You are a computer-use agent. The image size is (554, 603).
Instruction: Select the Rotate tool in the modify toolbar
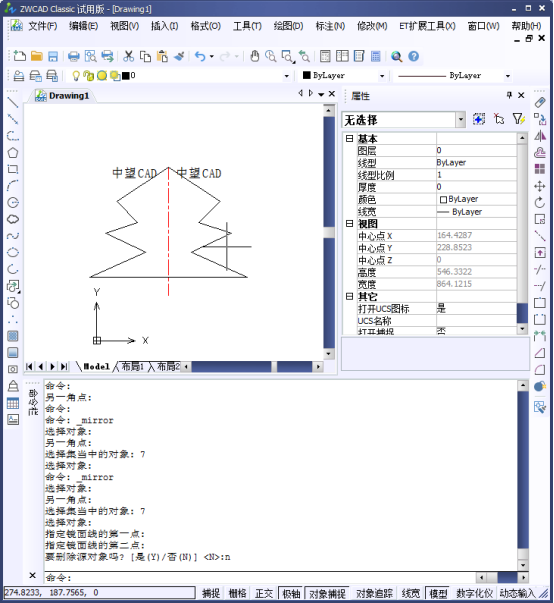tap(540, 203)
